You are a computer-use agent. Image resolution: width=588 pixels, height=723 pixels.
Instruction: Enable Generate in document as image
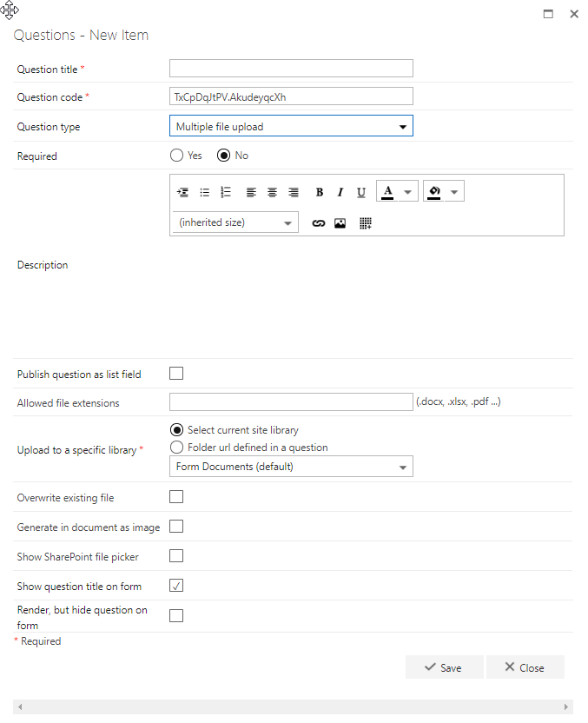tap(176, 526)
